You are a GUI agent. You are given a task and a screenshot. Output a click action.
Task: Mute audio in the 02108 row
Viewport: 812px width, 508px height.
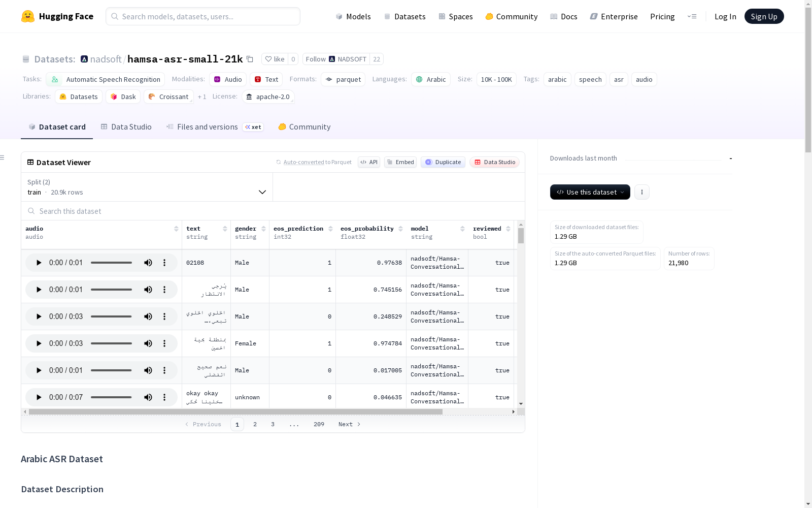pyautogui.click(x=148, y=263)
